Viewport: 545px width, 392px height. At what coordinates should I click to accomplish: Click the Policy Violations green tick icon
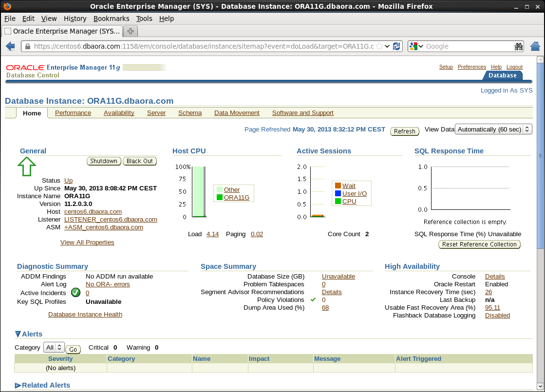point(313,299)
